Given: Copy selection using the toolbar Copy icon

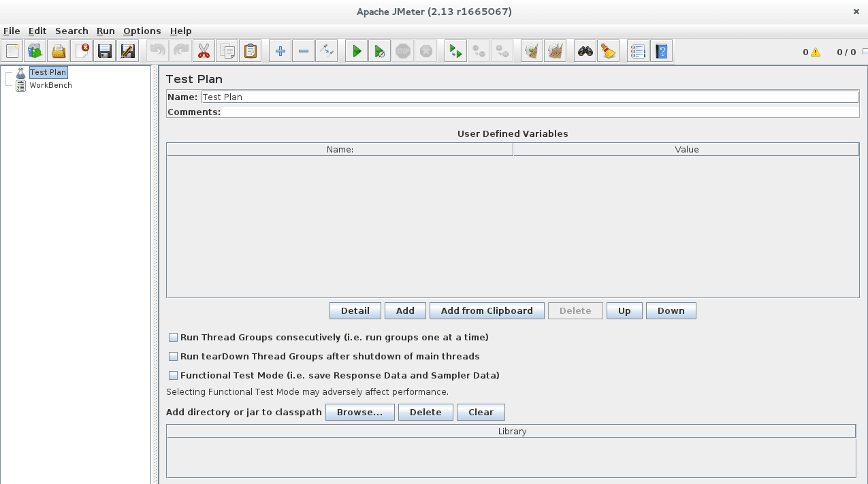Looking at the screenshot, I should coord(227,51).
